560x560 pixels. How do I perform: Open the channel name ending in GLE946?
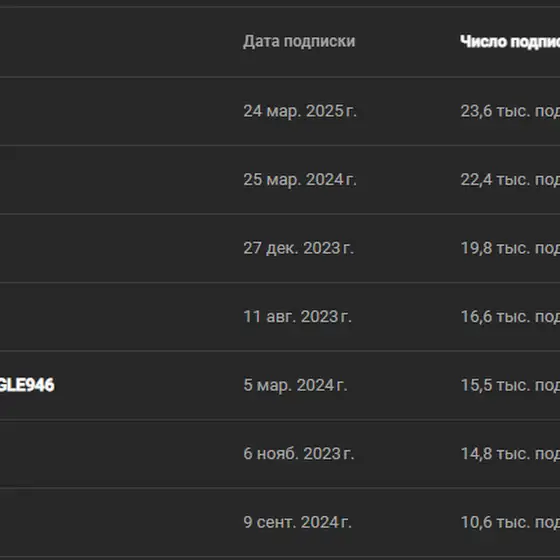27,385
